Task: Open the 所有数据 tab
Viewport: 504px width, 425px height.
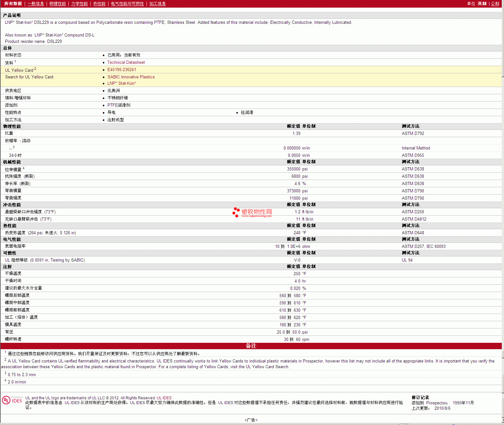Action: tap(13, 3)
